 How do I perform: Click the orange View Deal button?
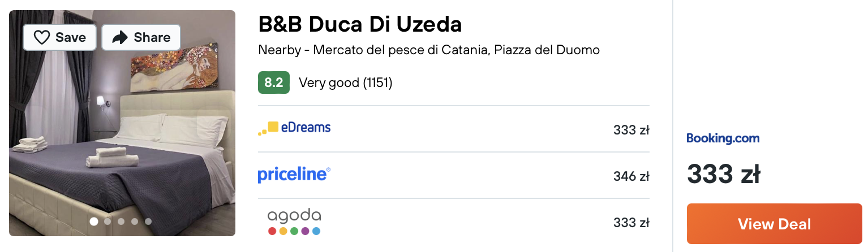(x=775, y=224)
